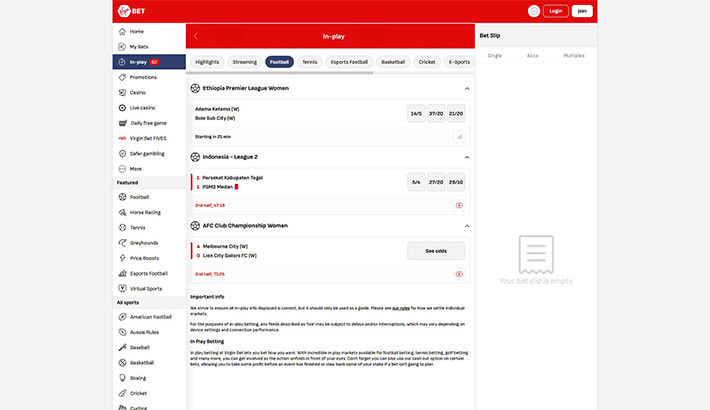Open the Aussie Rules icon

[122, 332]
